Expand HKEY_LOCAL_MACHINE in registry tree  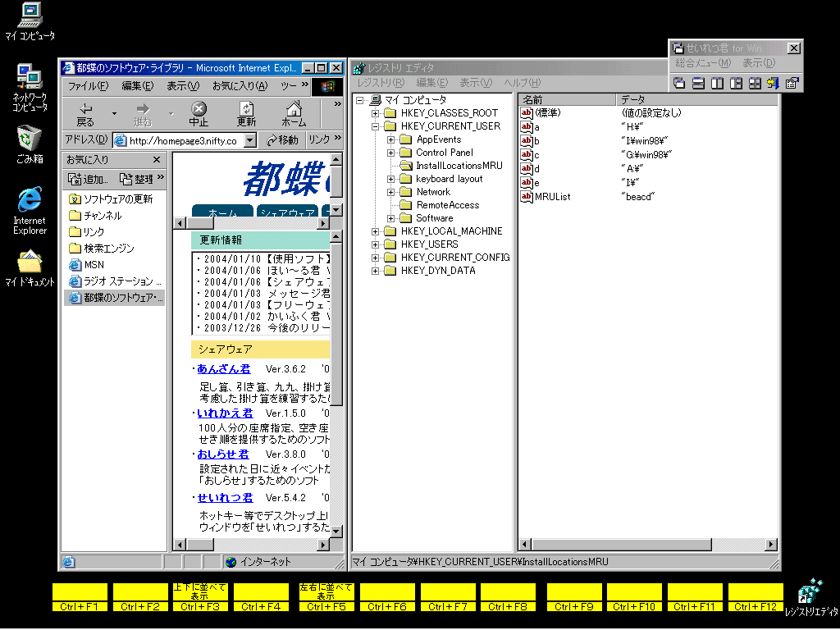[x=376, y=231]
